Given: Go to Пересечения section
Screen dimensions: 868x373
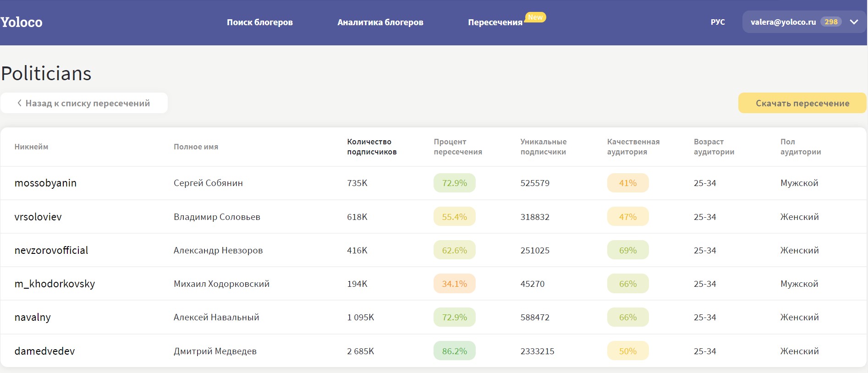Looking at the screenshot, I should [x=495, y=22].
